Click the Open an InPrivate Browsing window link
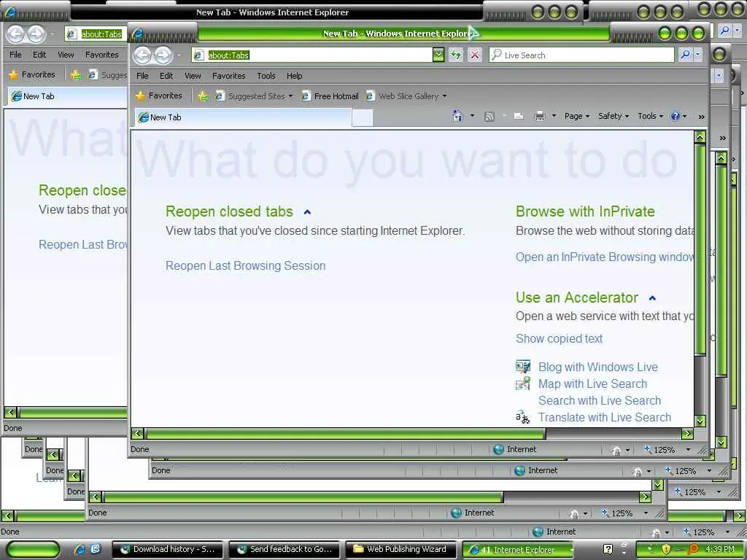This screenshot has height=560, width=747. [x=605, y=257]
